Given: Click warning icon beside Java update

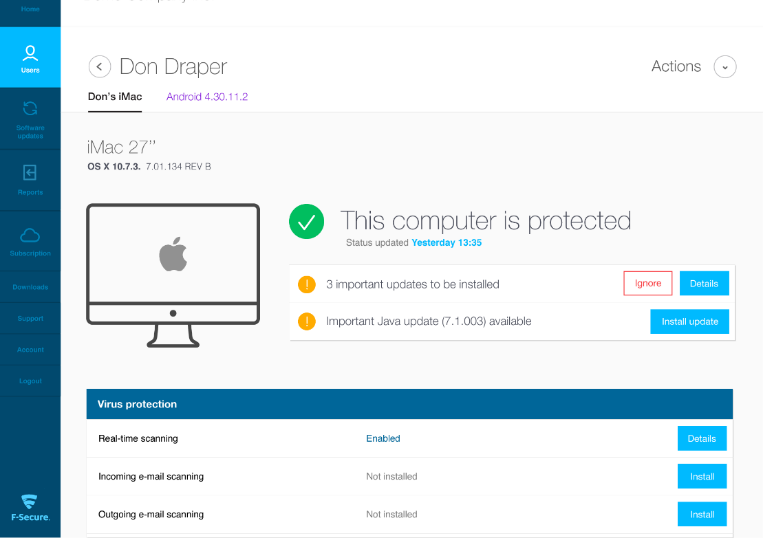Looking at the screenshot, I should [307, 322].
